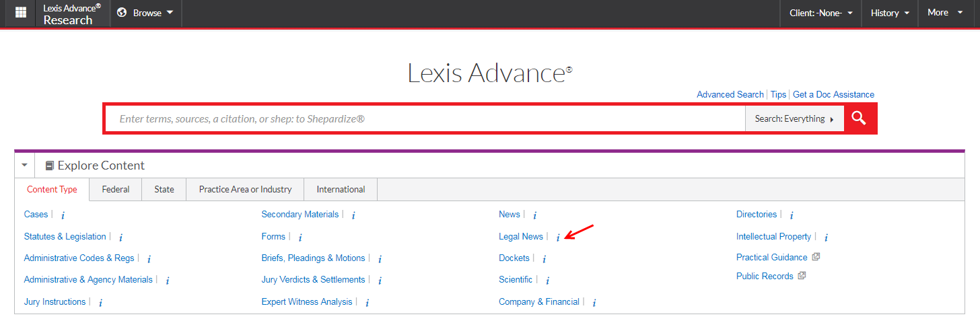Viewport: 980px width, 327px height.
Task: Open the Jury Instructions link
Action: pos(55,302)
